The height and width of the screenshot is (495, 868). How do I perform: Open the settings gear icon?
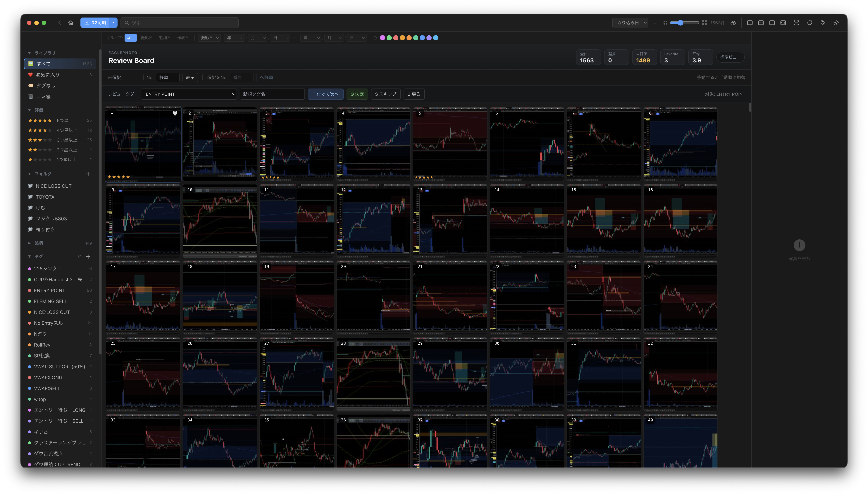tap(836, 23)
